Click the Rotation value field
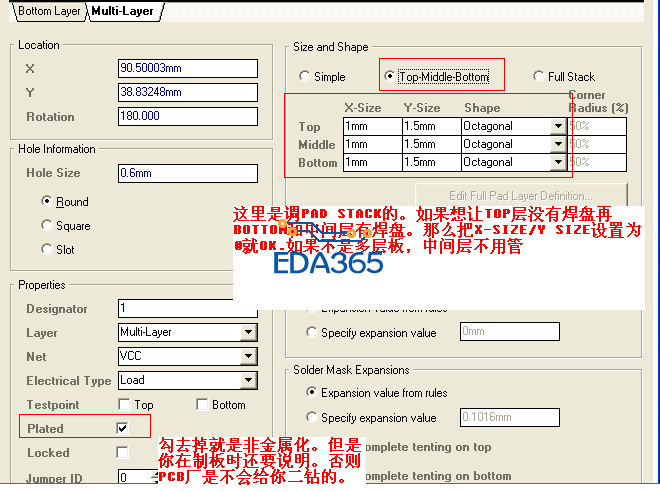The height and width of the screenshot is (492, 660). [x=188, y=116]
